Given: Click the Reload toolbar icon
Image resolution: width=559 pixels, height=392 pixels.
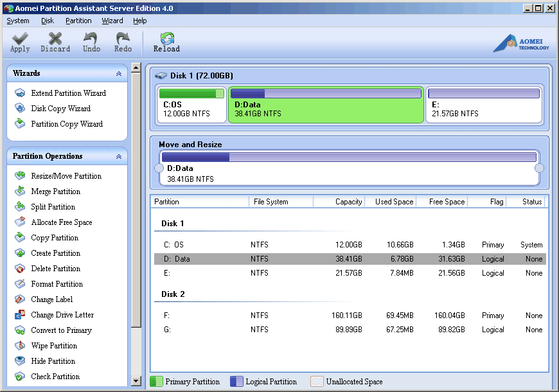Looking at the screenshot, I should pyautogui.click(x=166, y=42).
